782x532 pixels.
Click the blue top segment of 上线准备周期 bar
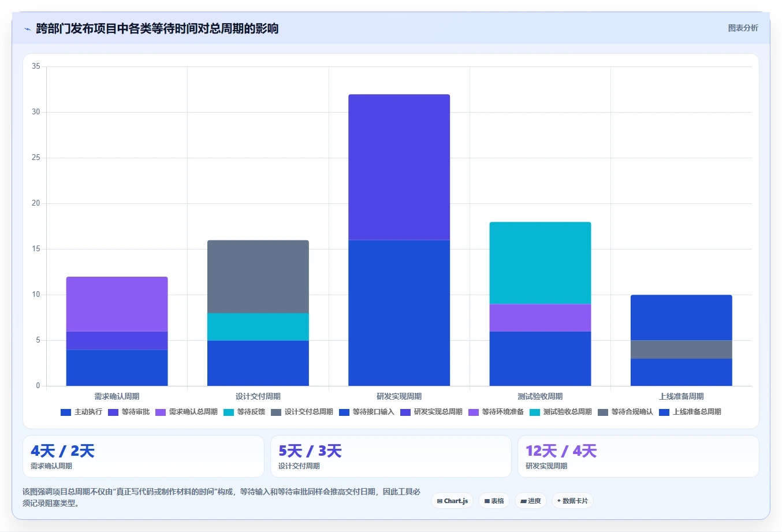[x=682, y=318]
